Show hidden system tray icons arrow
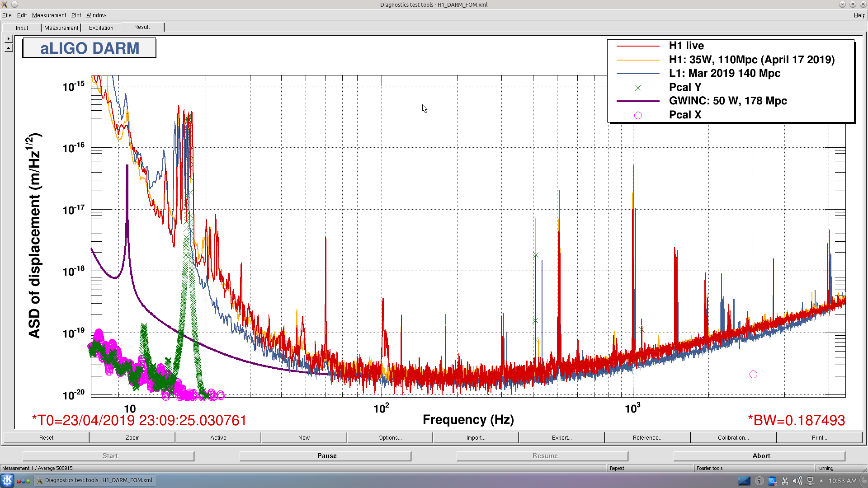Viewport: 868px width, 488px height. (821, 481)
